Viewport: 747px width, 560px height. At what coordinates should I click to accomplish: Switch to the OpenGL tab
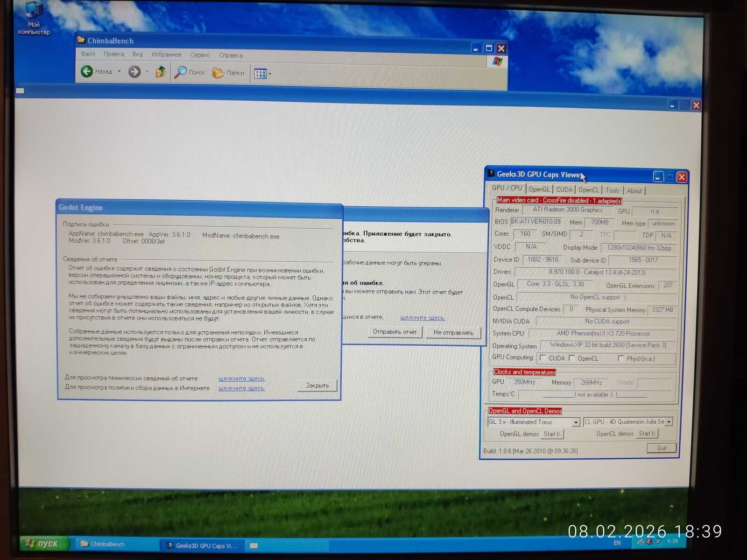539,189
